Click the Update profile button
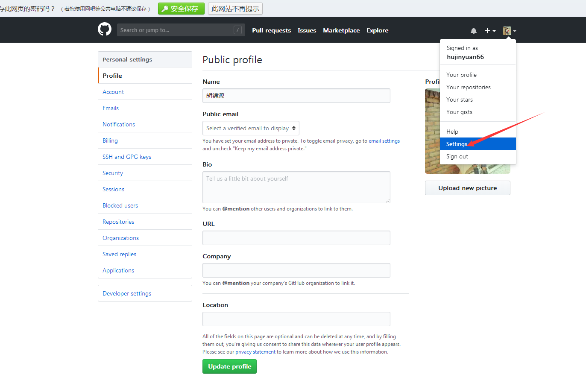 [x=229, y=366]
